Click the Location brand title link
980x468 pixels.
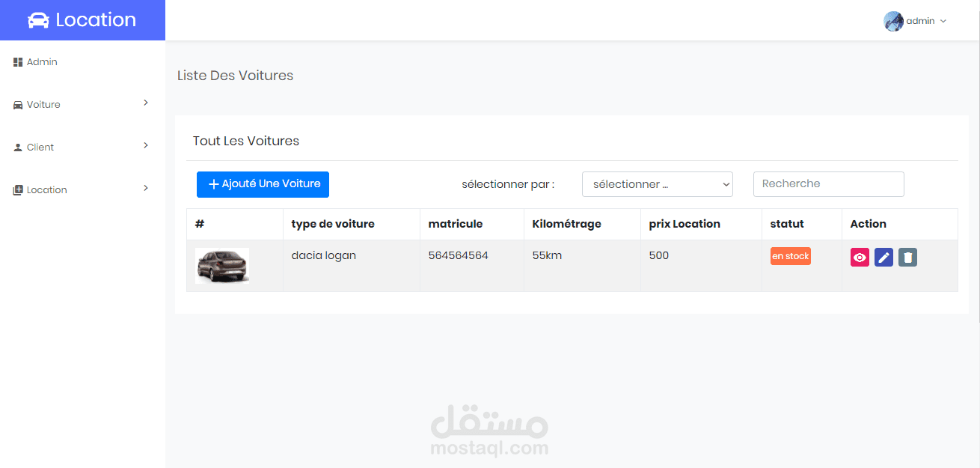tap(96, 20)
